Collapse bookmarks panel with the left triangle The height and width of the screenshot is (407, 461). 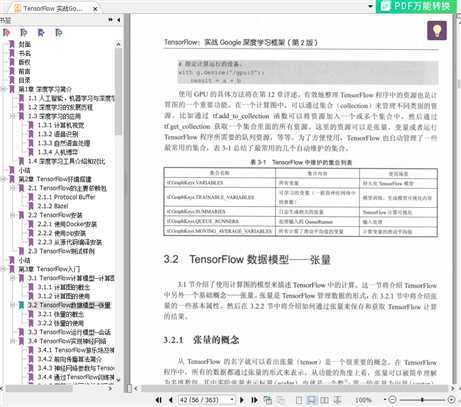click(x=119, y=20)
